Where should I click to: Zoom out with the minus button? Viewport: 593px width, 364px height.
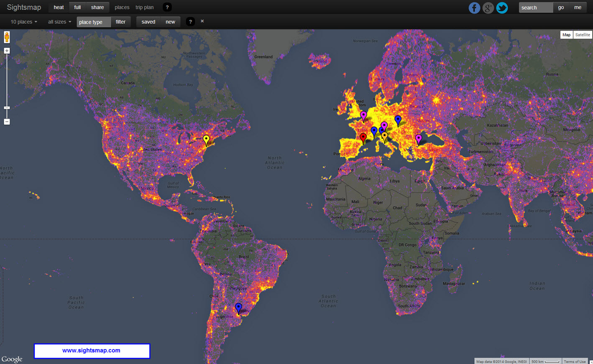[7, 122]
